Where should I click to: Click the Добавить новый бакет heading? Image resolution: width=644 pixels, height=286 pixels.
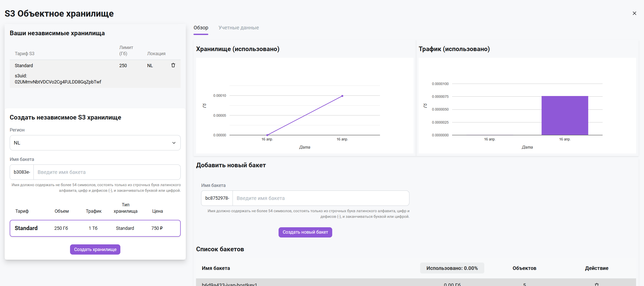tap(231, 165)
